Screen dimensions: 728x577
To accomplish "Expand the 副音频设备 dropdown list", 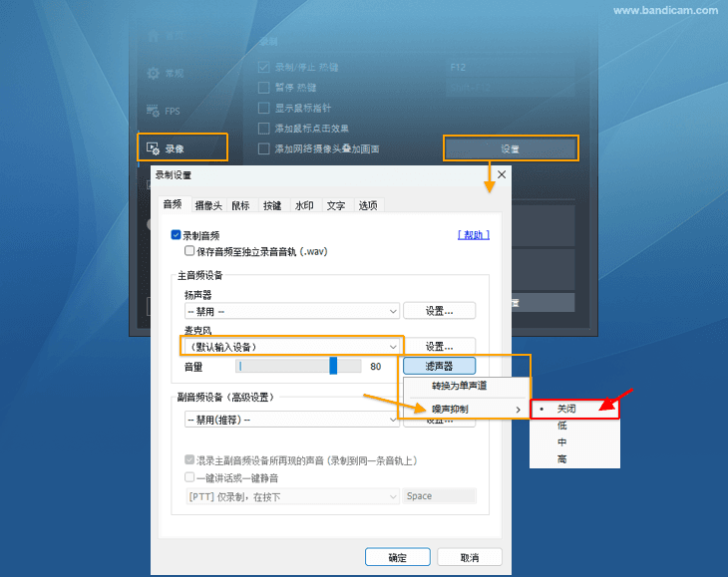I will (x=291, y=420).
